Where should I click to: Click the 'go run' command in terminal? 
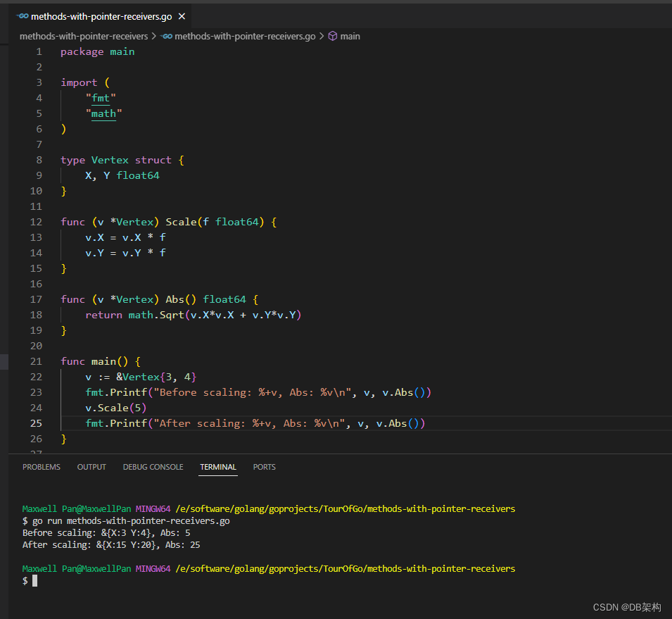[x=131, y=521]
